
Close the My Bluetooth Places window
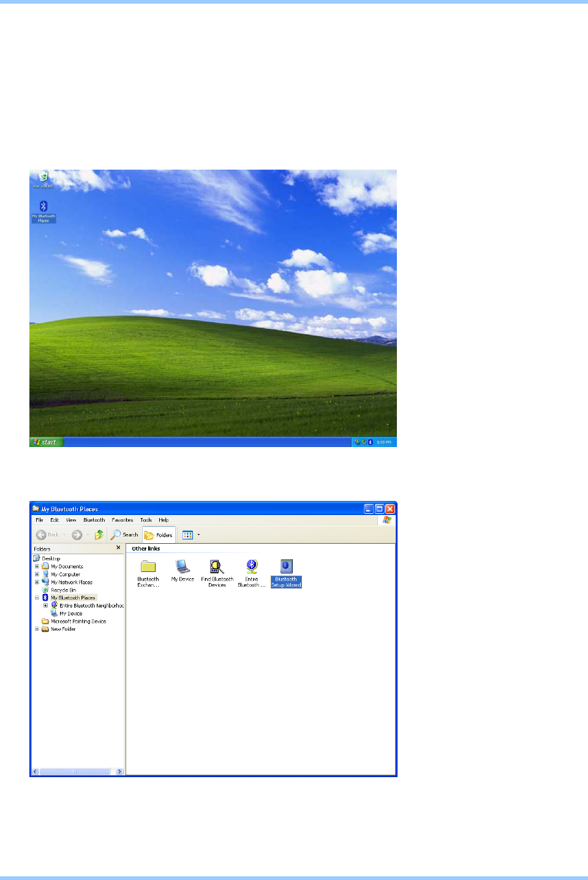point(390,509)
